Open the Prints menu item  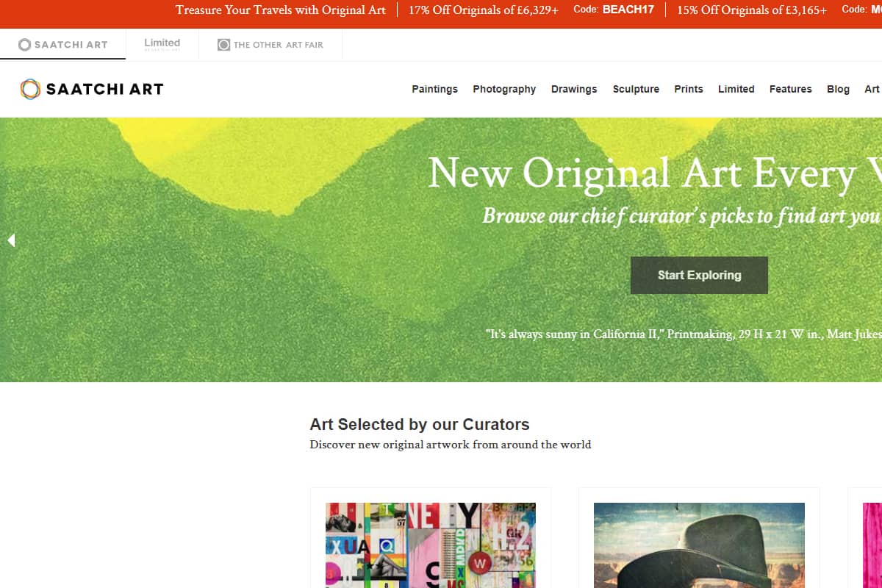[x=689, y=89]
